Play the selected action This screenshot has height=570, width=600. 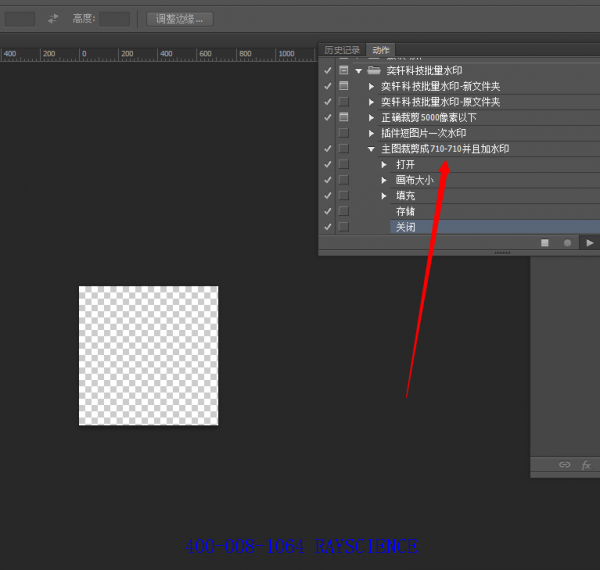coord(590,243)
